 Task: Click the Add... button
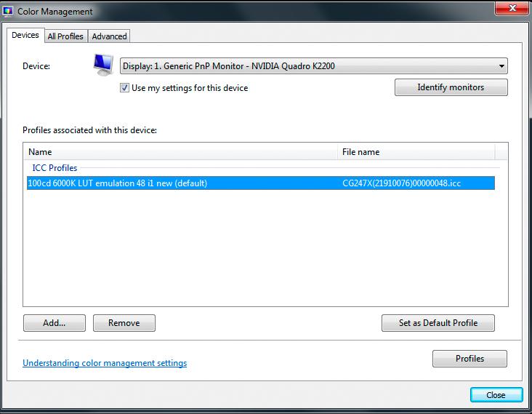click(55, 322)
